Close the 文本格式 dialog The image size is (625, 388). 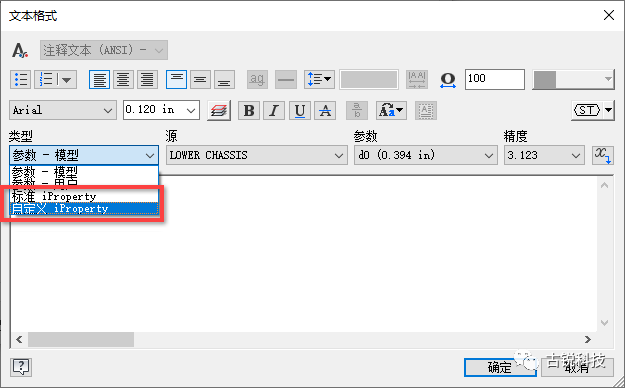coord(609,16)
